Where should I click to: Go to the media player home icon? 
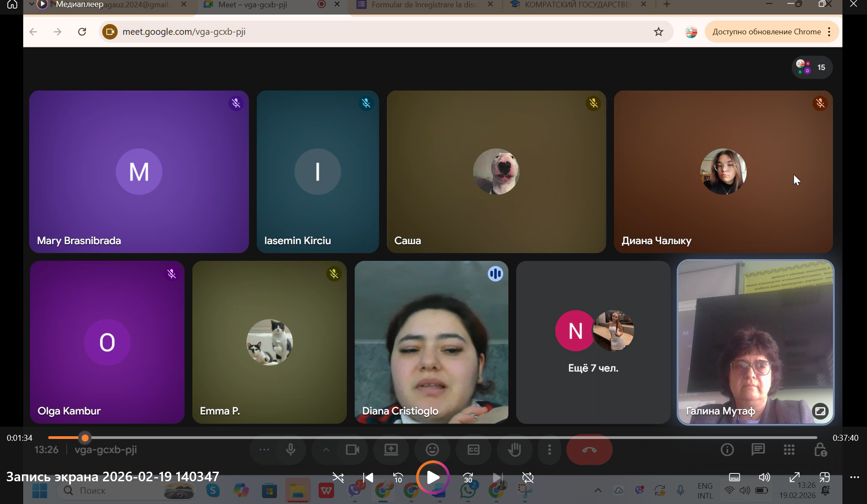[x=12, y=5]
